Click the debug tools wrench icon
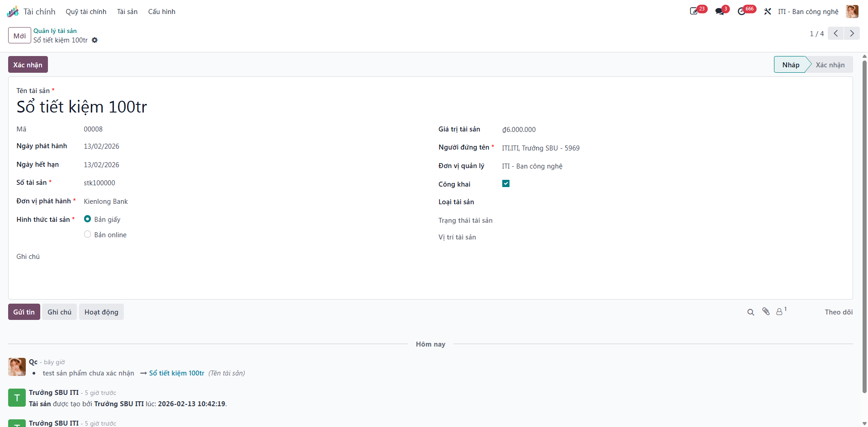The height and width of the screenshot is (427, 868). (768, 11)
